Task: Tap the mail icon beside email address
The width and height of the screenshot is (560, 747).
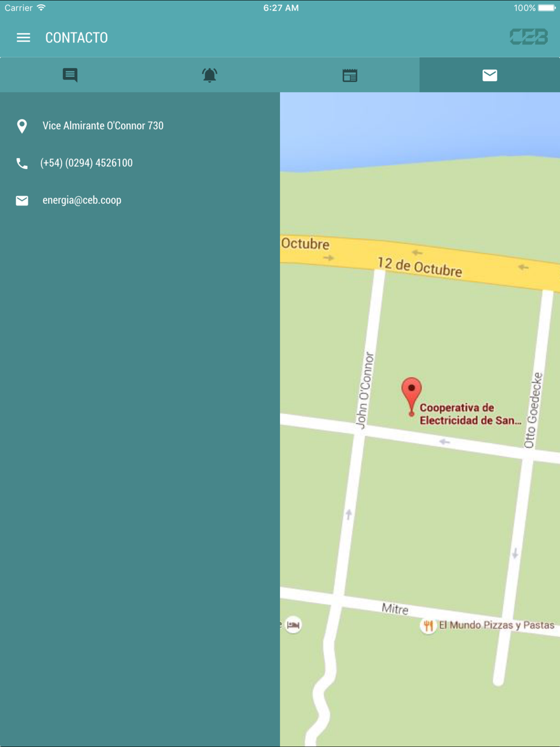Action: [x=22, y=200]
